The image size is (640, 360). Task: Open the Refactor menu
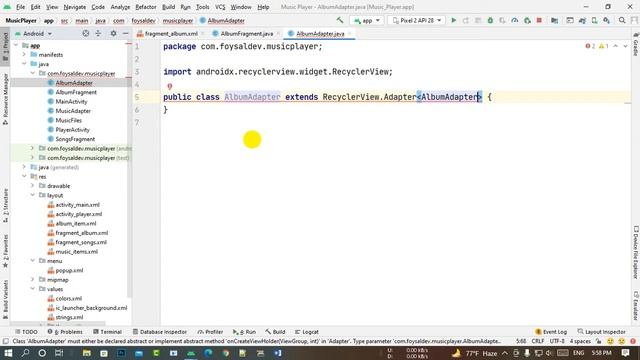[x=146, y=7]
